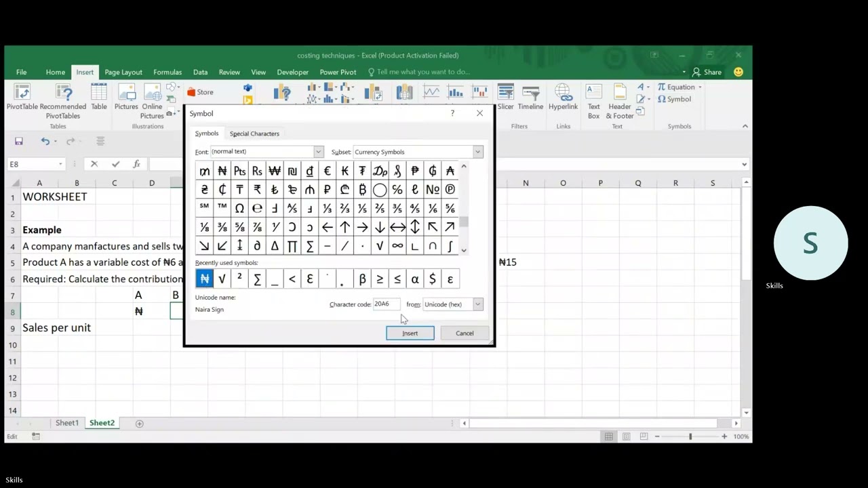Expand the Equation dropdown arrow

[x=700, y=87]
